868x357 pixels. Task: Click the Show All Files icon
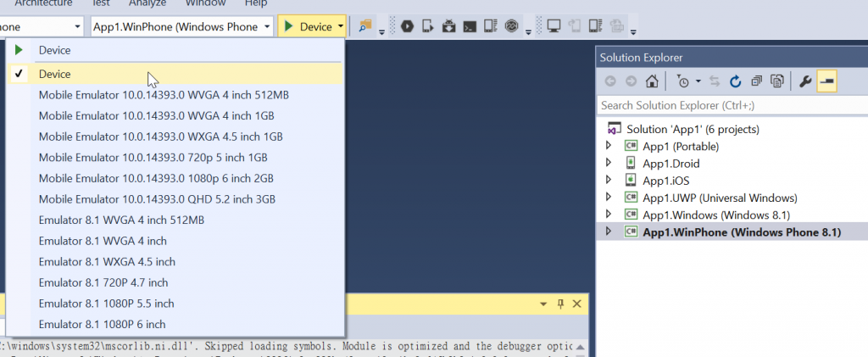776,81
